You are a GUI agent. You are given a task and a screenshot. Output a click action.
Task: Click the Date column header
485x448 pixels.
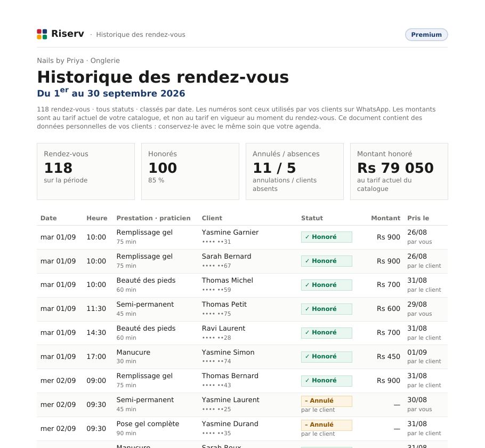coord(48,218)
